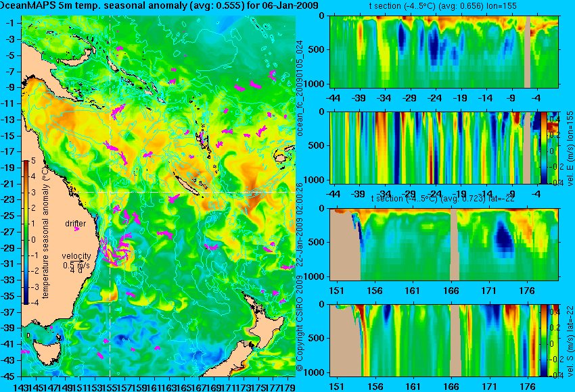Click the vertical '© Copyright CSIRO 2009' text
The image size is (575, 392).
tap(300, 323)
